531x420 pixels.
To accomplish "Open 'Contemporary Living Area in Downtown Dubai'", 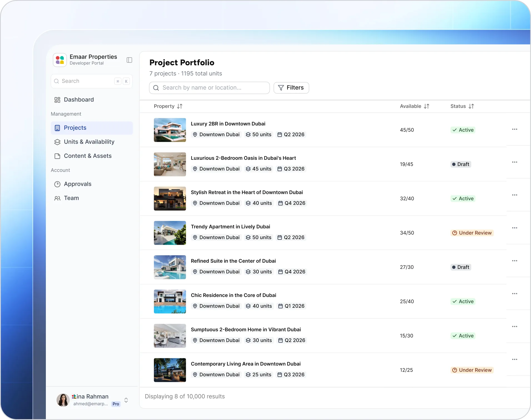I will tap(246, 364).
